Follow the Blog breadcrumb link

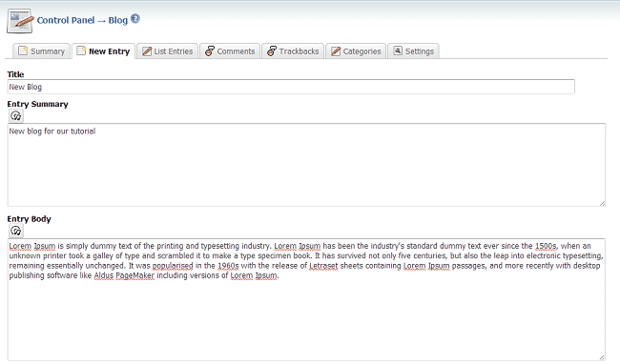click(x=118, y=20)
